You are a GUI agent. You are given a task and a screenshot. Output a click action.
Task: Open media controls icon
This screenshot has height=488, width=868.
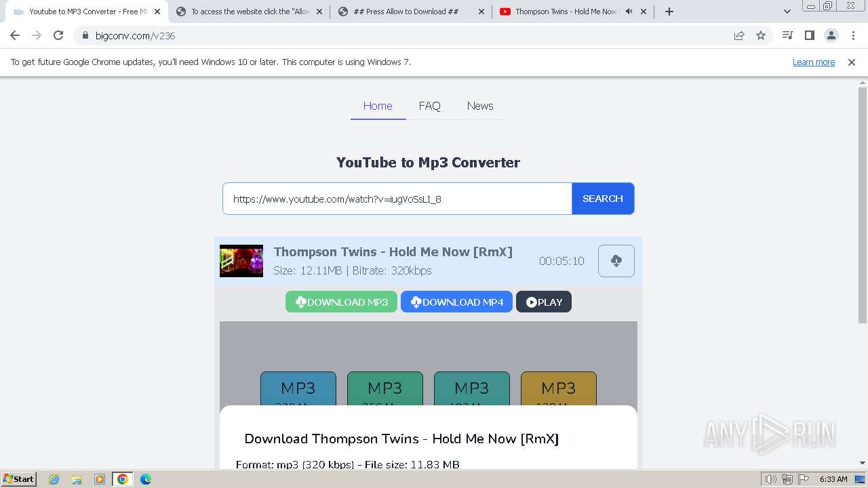pos(787,35)
